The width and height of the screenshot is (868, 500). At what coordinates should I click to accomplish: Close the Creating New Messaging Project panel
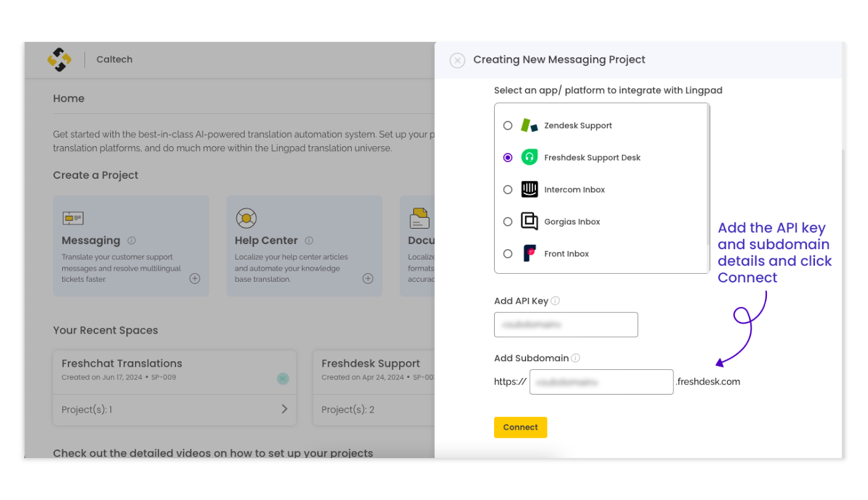coord(457,60)
